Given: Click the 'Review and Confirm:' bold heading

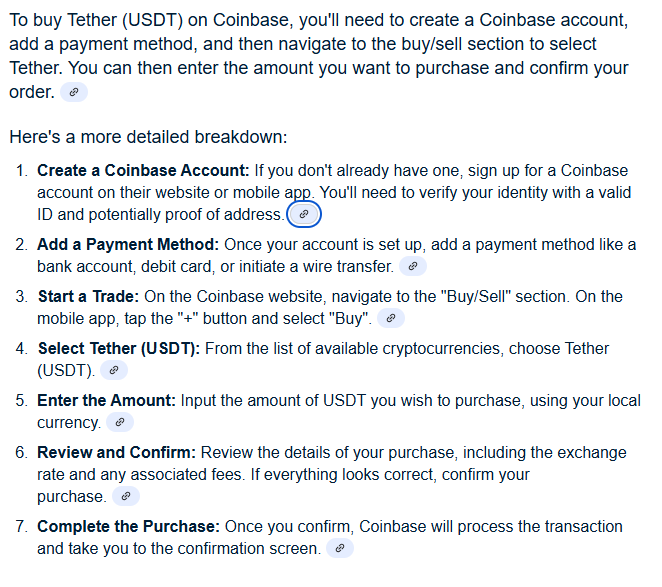Looking at the screenshot, I should tap(117, 452).
